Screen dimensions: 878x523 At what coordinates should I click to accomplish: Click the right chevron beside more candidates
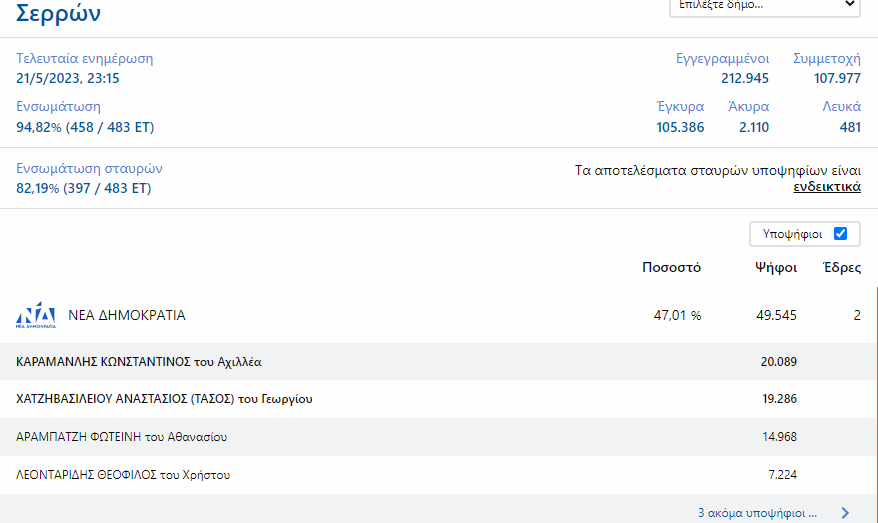click(x=845, y=513)
